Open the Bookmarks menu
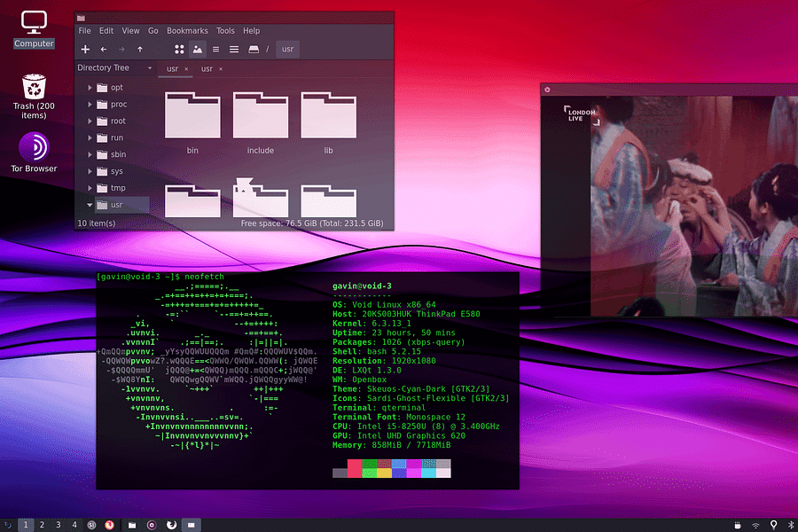This screenshot has width=798, height=532. click(x=187, y=30)
